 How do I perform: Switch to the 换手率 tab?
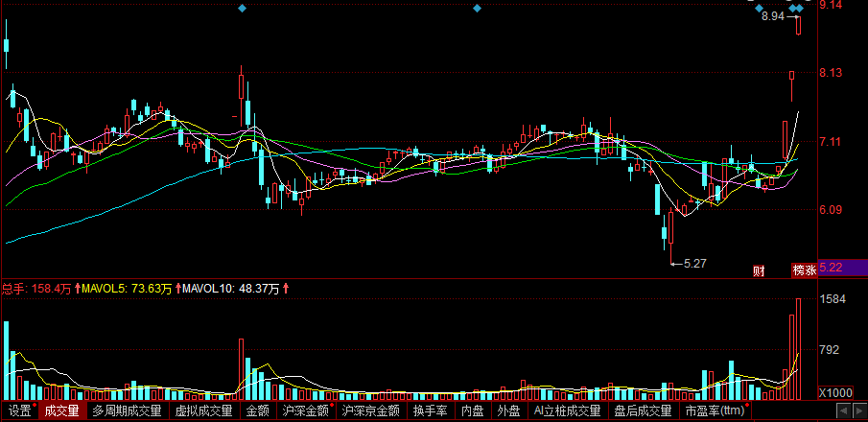point(430,410)
